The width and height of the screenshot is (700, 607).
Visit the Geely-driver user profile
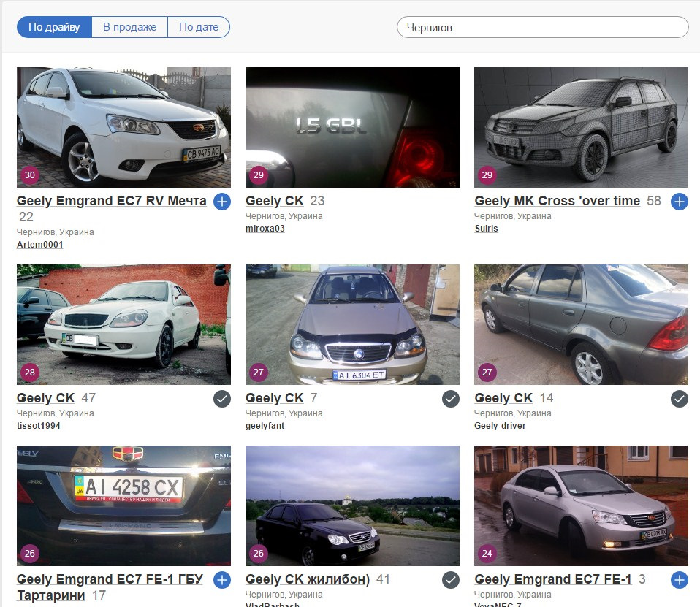click(500, 426)
